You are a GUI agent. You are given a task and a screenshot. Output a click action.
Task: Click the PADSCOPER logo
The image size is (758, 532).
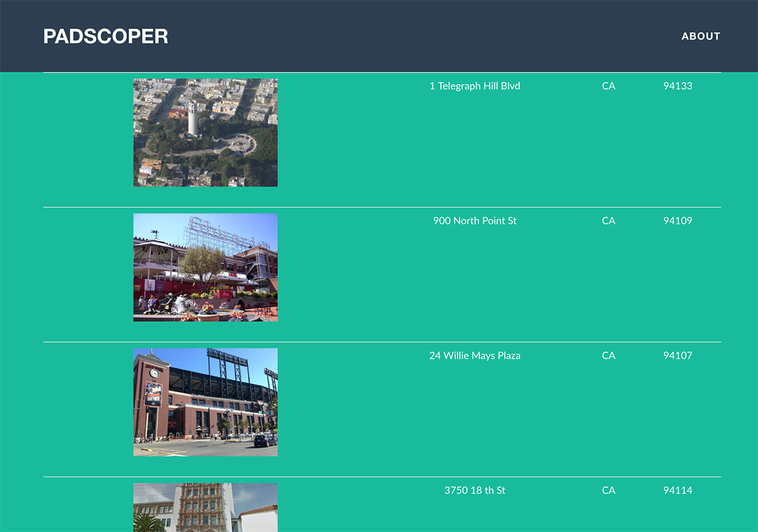pos(105,36)
